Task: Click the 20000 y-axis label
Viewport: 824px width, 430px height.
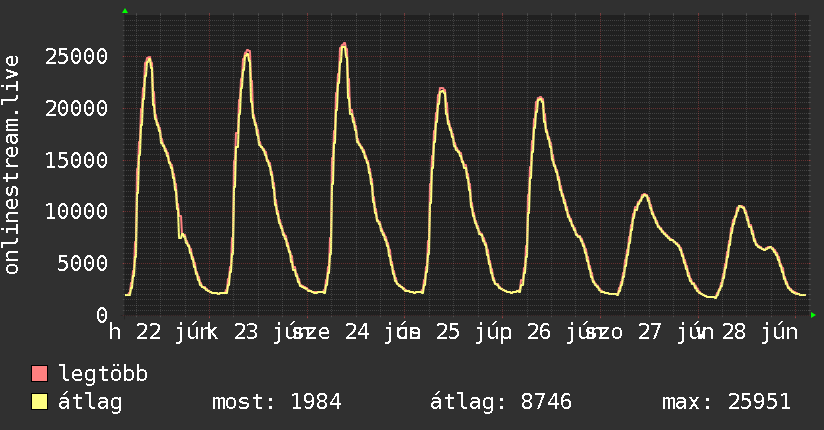Action: (76, 108)
